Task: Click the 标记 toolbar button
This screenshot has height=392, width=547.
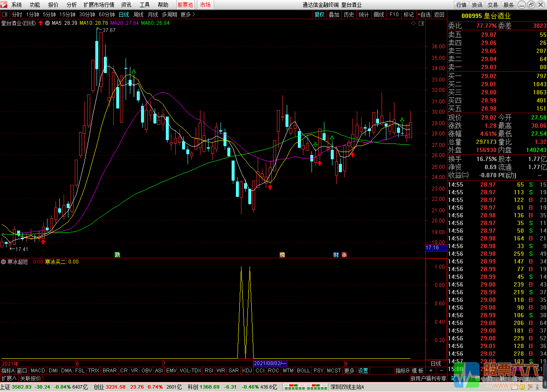Action: (x=409, y=15)
